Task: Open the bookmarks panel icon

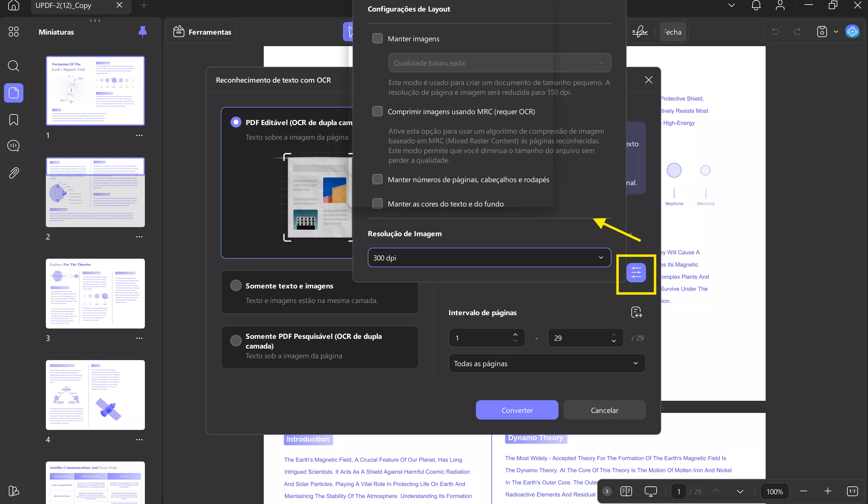Action: pos(13,119)
